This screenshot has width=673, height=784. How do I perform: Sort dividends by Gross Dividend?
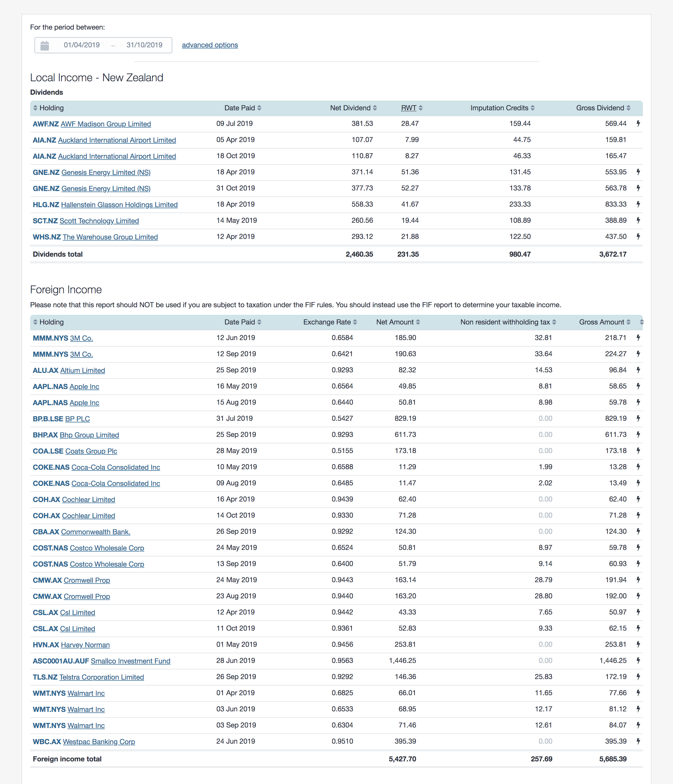click(x=603, y=108)
